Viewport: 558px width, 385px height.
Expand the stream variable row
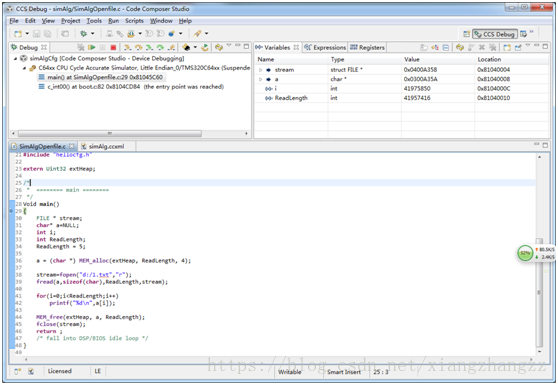[x=260, y=70]
